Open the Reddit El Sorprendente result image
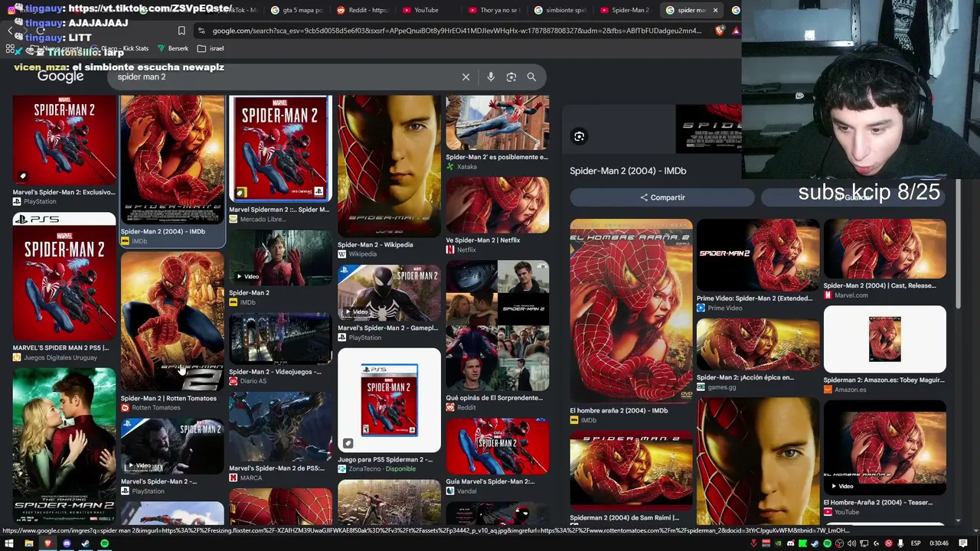Viewport: 980px width, 551px height. pyautogui.click(x=498, y=325)
